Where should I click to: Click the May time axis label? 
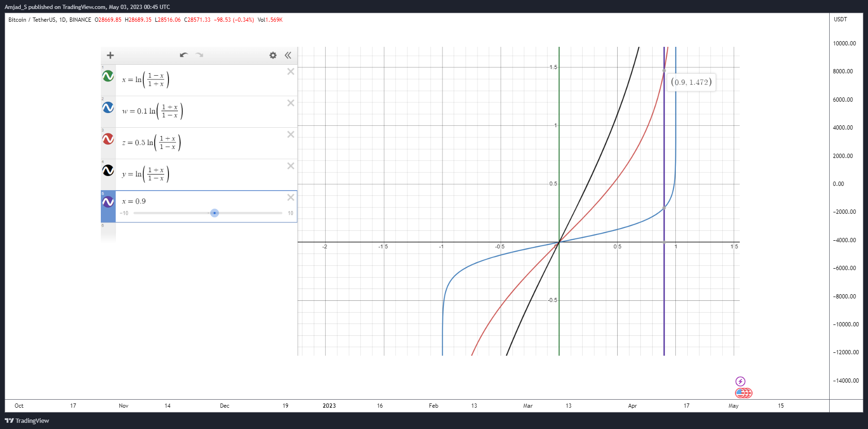pos(734,406)
